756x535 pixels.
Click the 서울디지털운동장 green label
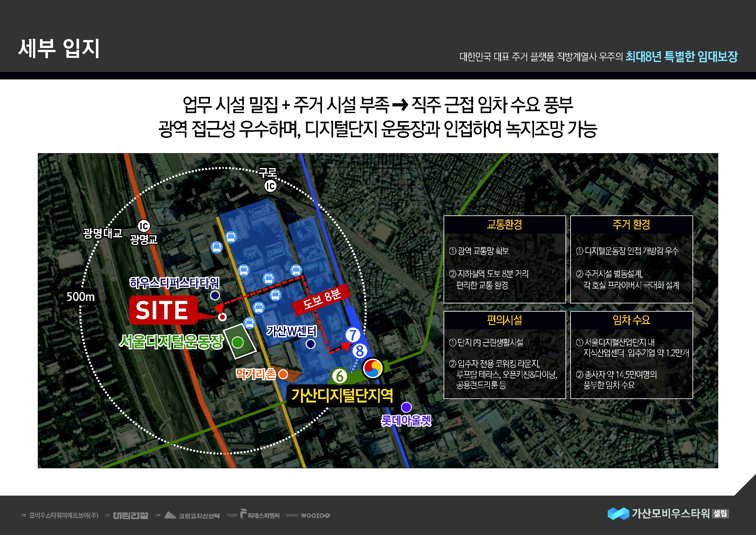[171, 342]
